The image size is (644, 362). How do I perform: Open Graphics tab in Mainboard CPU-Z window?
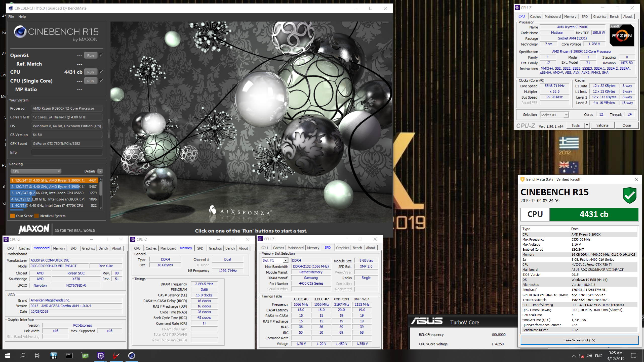89,248
